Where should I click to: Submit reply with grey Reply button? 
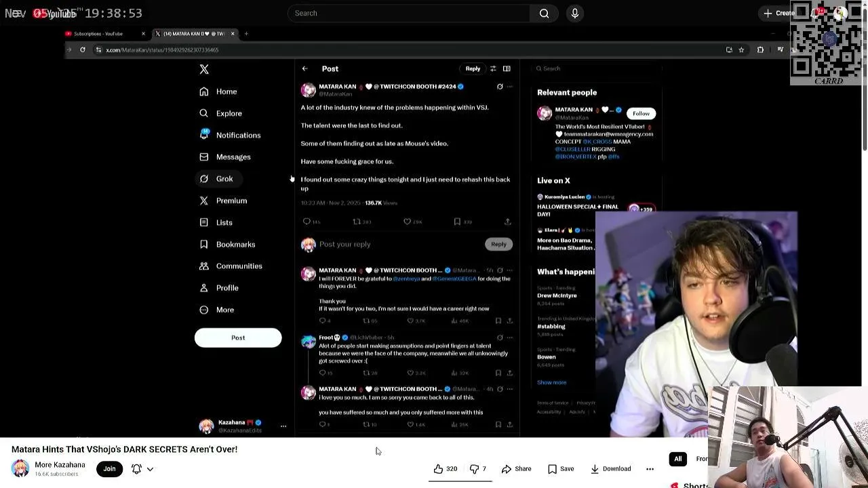click(x=498, y=244)
